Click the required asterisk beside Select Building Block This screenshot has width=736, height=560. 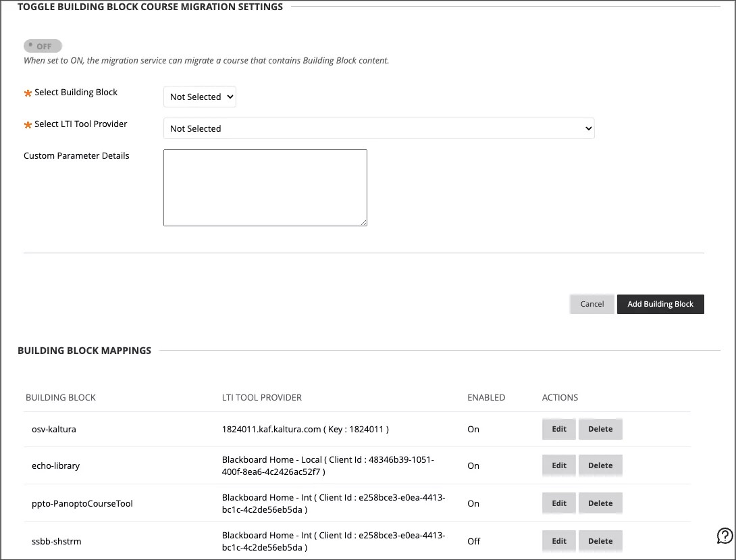pos(27,92)
